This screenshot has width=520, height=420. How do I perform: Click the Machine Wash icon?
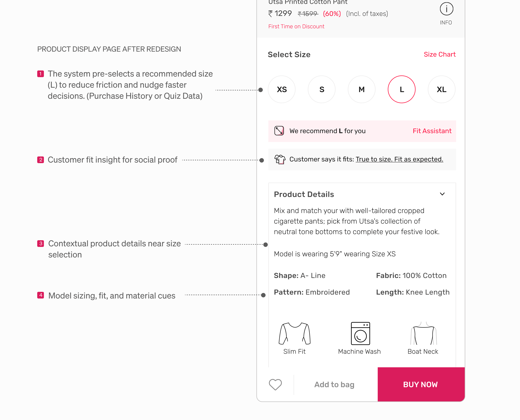click(x=360, y=333)
